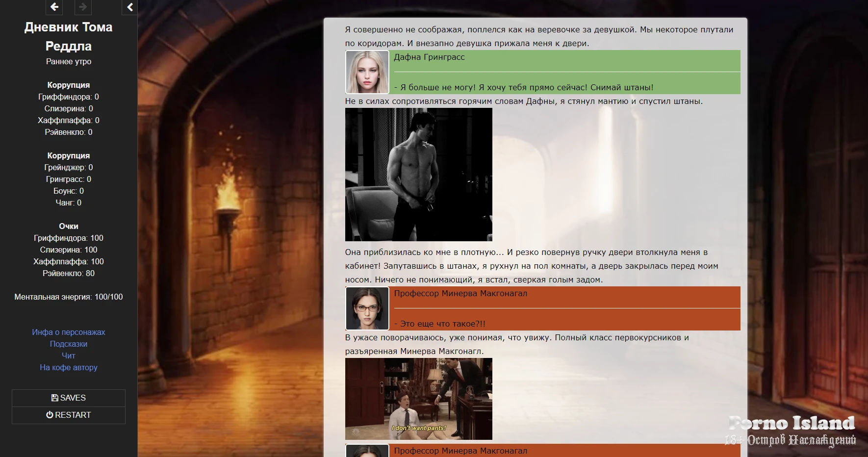Click the "I don't want pants!" image
The width and height of the screenshot is (868, 457).
click(418, 399)
